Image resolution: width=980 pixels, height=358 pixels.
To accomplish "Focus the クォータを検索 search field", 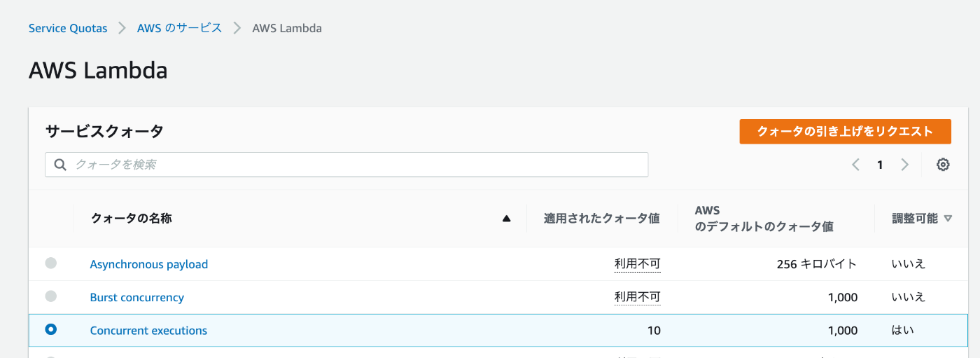I will click(346, 165).
